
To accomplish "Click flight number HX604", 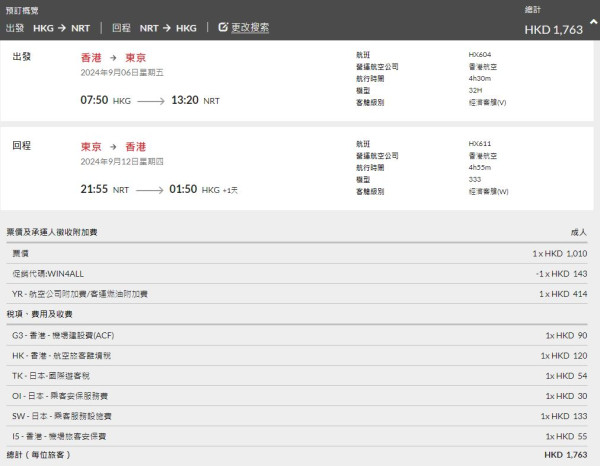I will tap(479, 55).
